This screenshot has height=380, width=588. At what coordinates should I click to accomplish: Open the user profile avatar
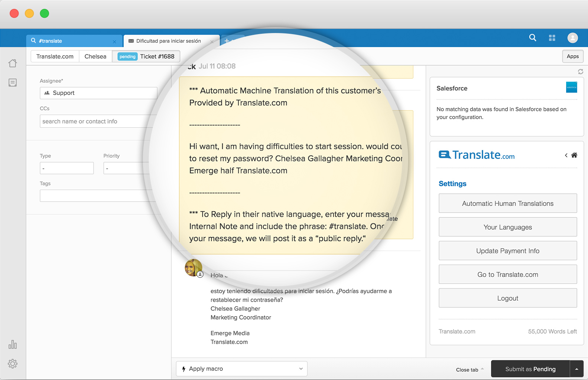(573, 37)
